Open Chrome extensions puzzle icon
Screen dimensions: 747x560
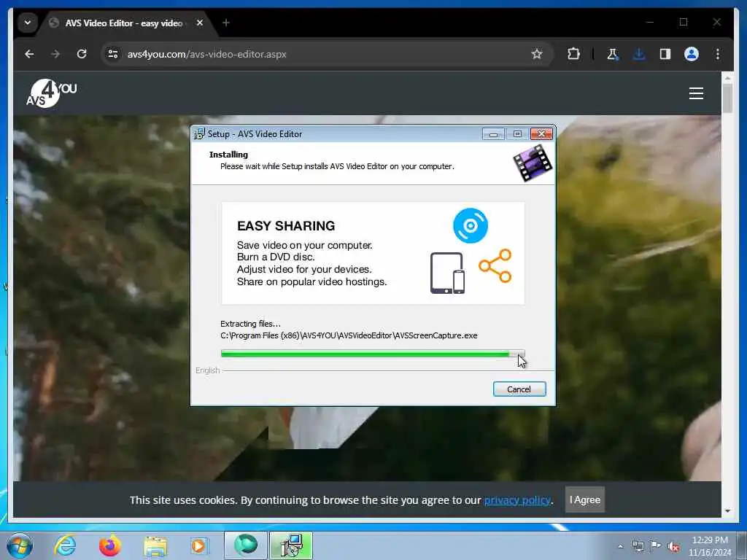coord(573,54)
